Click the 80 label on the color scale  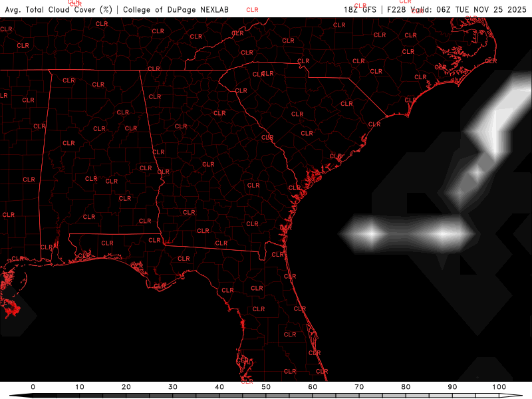pos(406,387)
